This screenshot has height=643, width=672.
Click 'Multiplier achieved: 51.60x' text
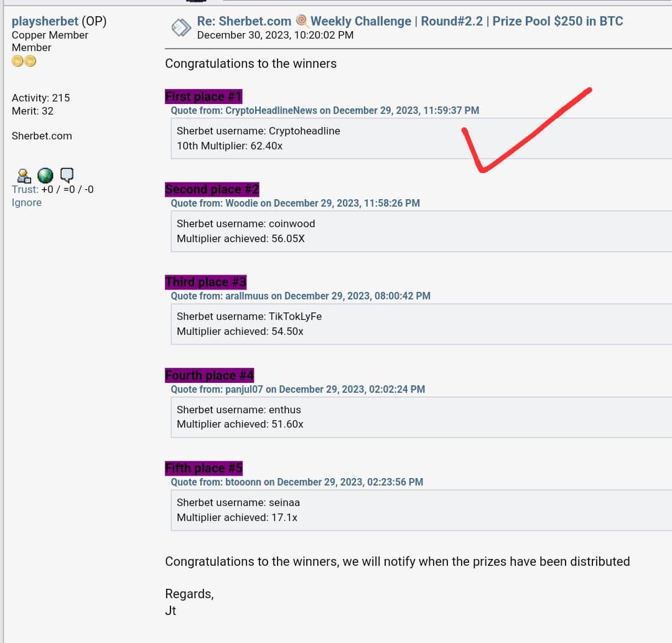[x=240, y=424]
